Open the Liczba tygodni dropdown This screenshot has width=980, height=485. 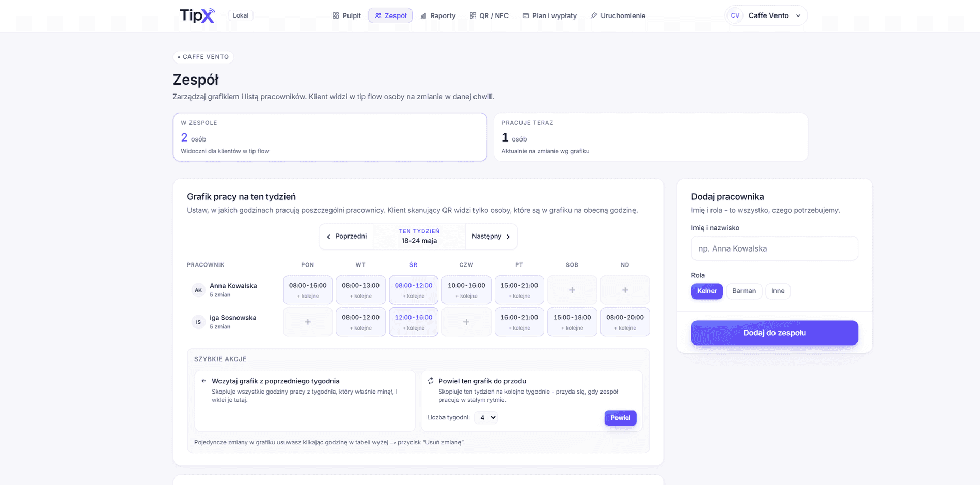pos(485,417)
